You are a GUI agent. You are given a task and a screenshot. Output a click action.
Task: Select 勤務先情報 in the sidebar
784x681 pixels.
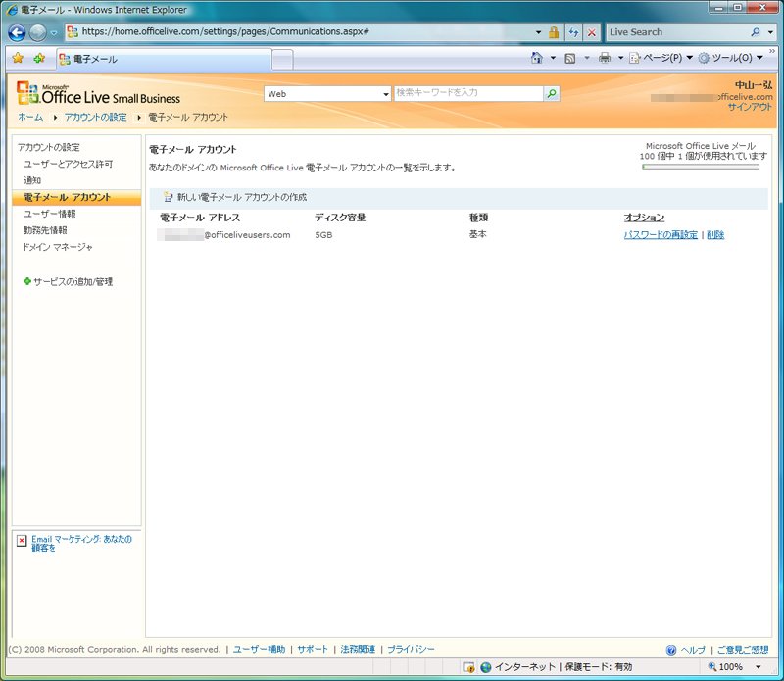[x=45, y=230]
